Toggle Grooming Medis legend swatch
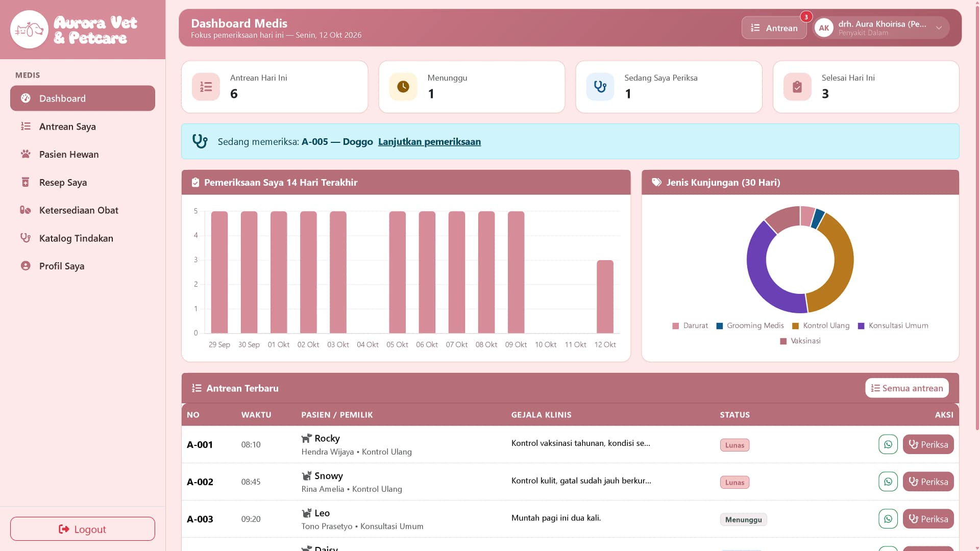This screenshot has height=551, width=980. (720, 326)
